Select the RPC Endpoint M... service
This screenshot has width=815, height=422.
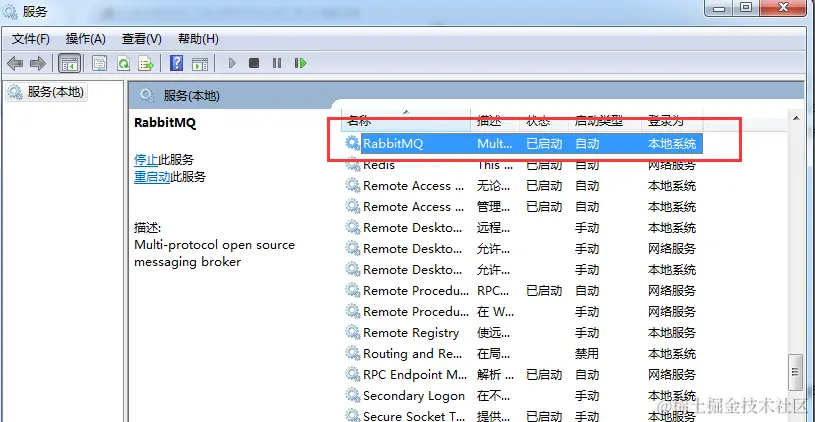tap(523, 374)
